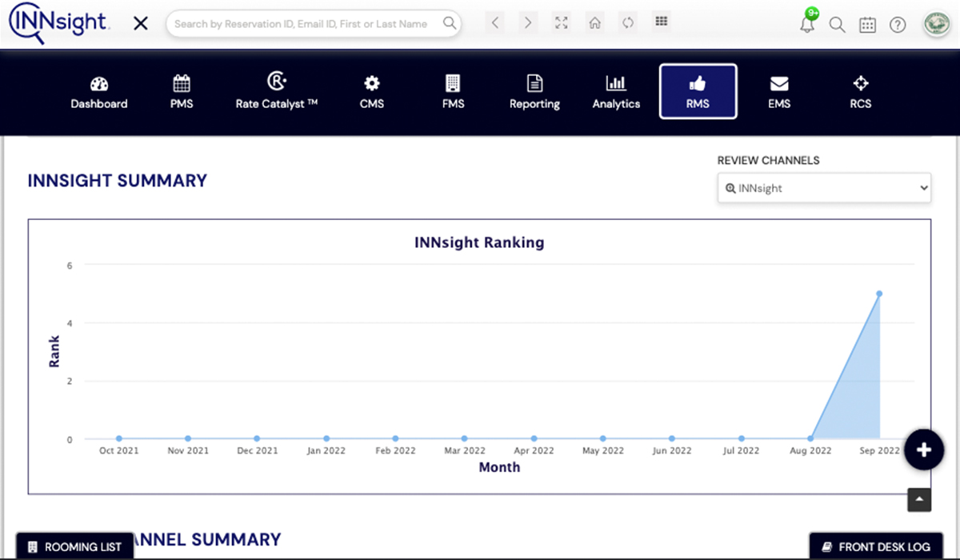
Task: Click the Dec 2021 data point
Action: [x=257, y=438]
